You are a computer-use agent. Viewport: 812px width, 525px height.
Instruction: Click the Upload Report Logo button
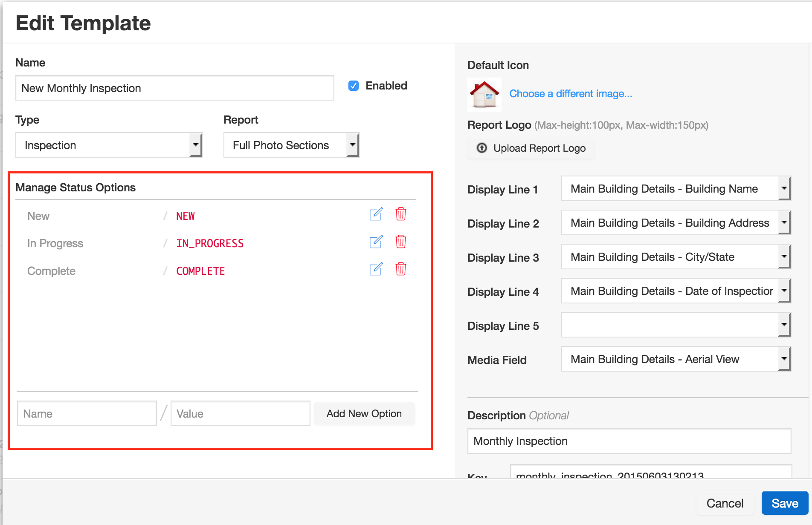pyautogui.click(x=531, y=148)
